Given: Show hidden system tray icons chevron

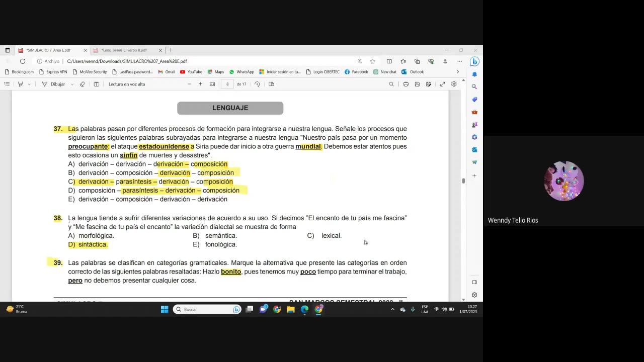Looking at the screenshot, I should [x=392, y=309].
